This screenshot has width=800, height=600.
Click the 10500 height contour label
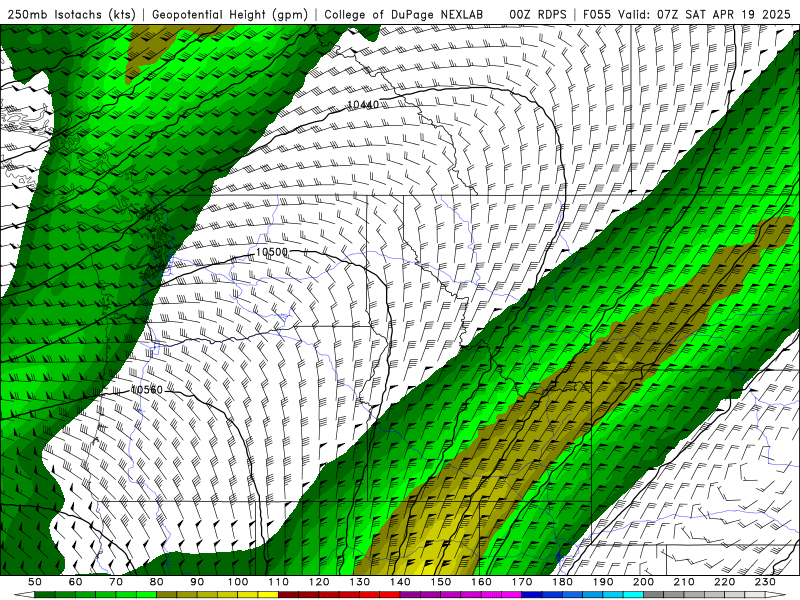(271, 252)
